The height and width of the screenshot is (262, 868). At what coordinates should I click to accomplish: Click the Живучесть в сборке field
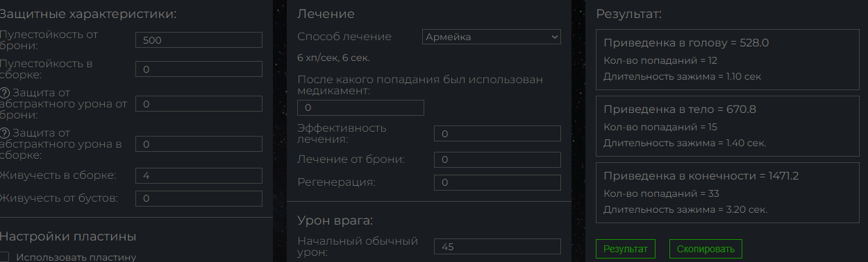(x=199, y=175)
